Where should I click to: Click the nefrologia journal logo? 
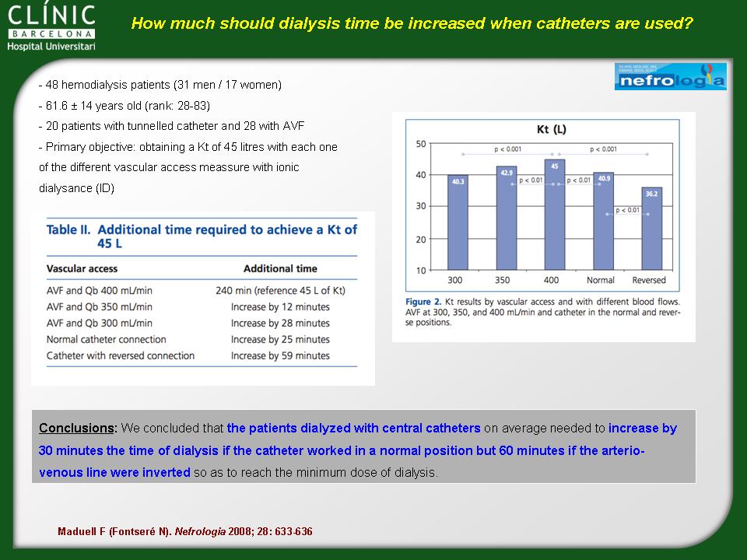tap(670, 76)
